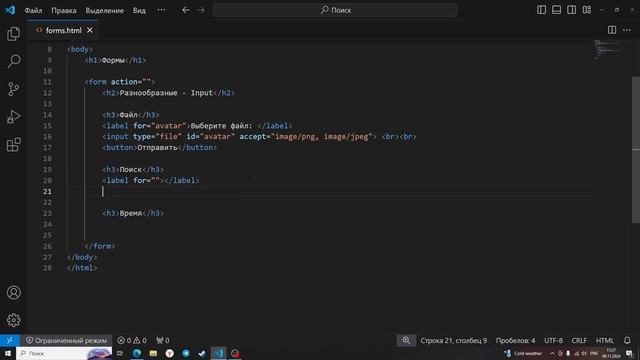Screen dimensions: 640x360
Task: Open File Explorer from taskbar
Action: (x=153, y=353)
